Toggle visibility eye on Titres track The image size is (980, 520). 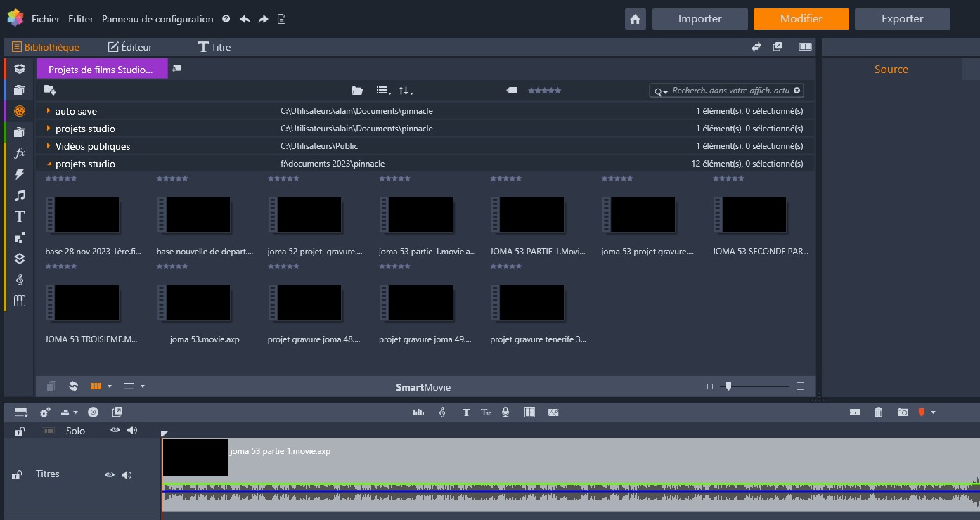tap(110, 475)
